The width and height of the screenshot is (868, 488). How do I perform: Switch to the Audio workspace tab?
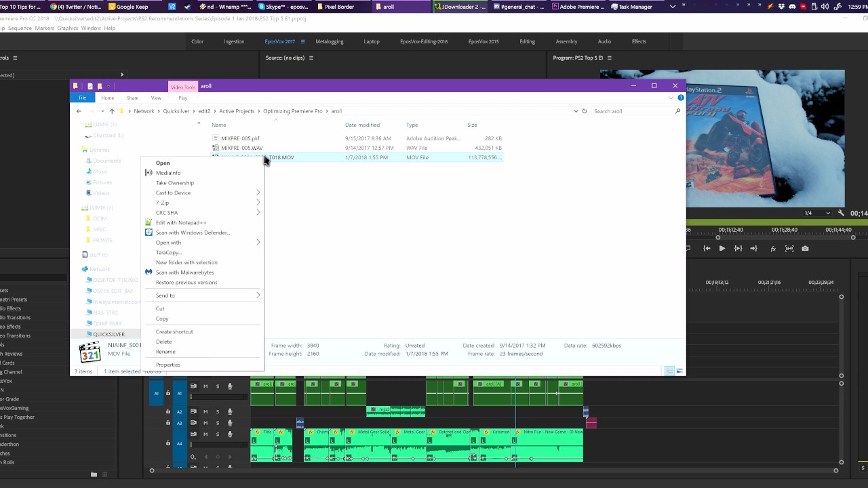click(x=604, y=41)
